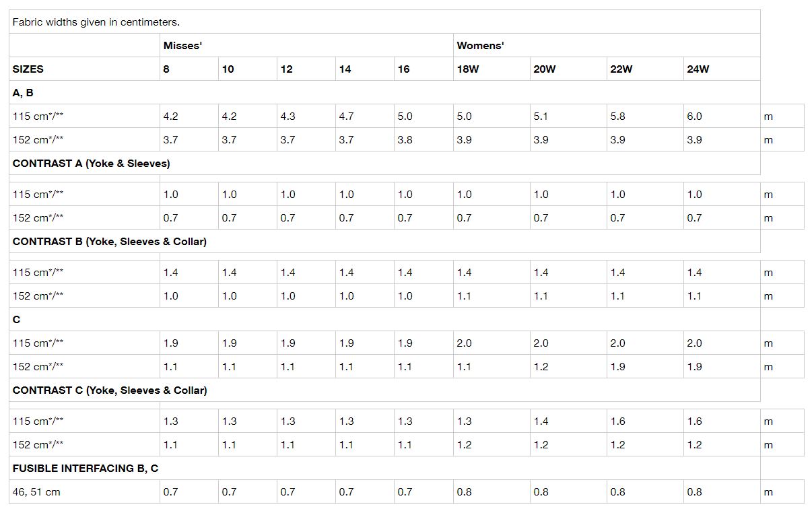Click the CONTRAST C section heading
The image size is (812, 513).
[x=110, y=390]
